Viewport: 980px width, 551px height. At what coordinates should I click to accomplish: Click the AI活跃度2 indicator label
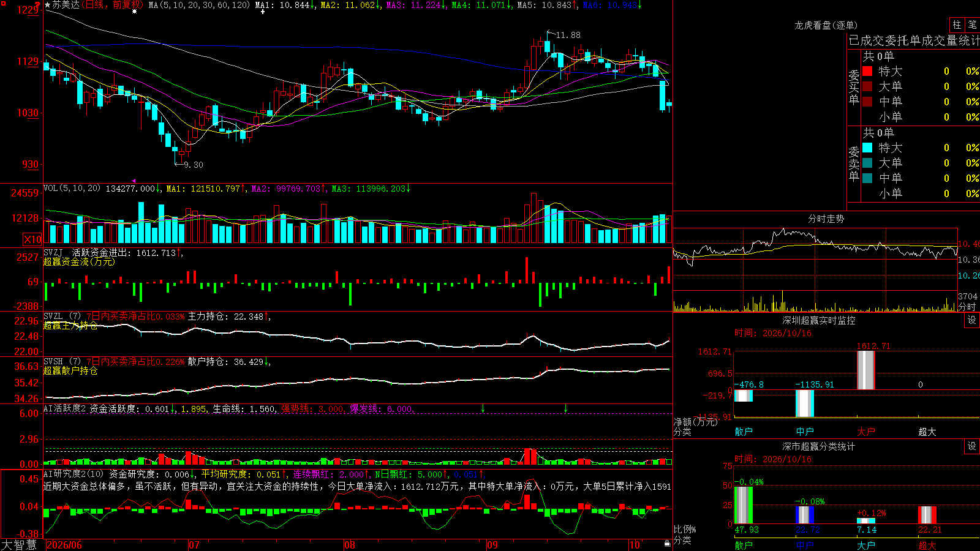coord(65,408)
